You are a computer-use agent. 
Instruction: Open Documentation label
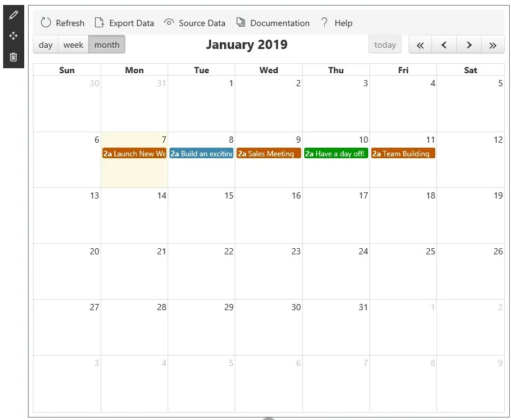pyautogui.click(x=280, y=23)
